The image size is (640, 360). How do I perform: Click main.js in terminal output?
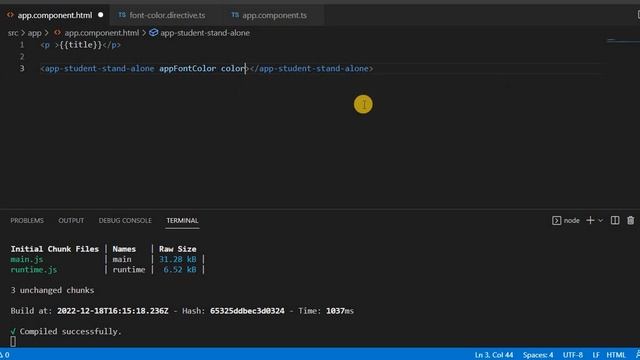(x=27, y=259)
